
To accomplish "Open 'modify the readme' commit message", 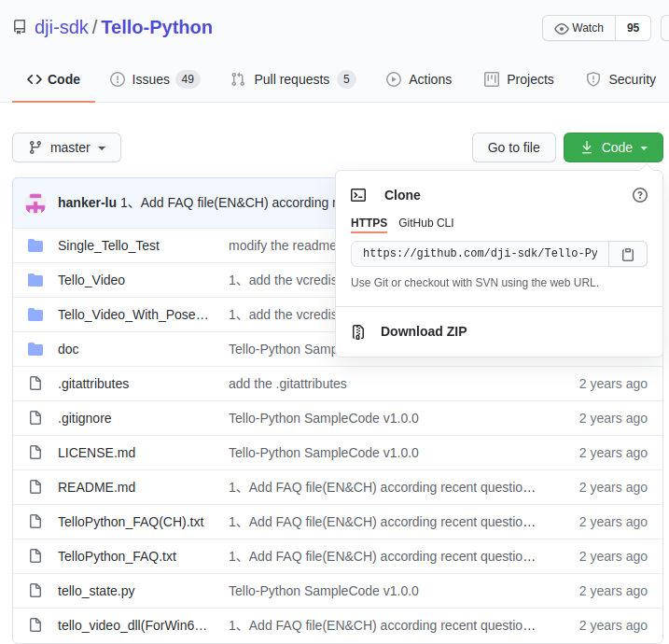I will pos(282,245).
